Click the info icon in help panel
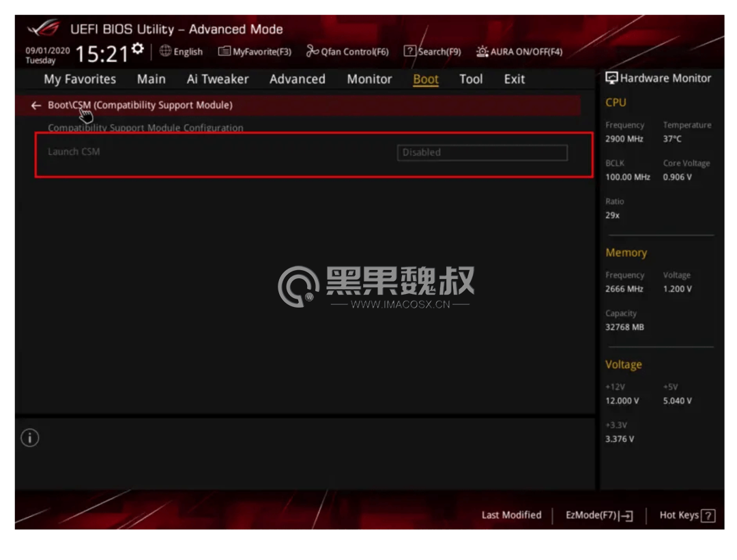Image resolution: width=737 pixels, height=560 pixels. pyautogui.click(x=29, y=438)
